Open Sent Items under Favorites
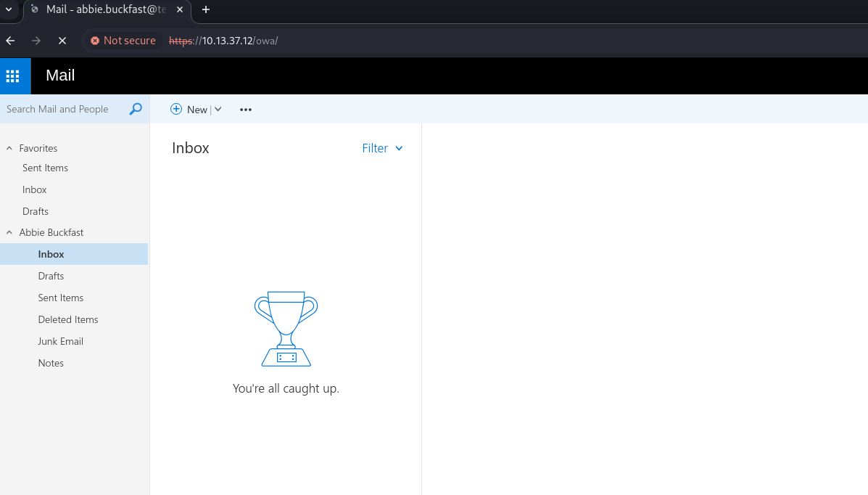Viewport: 868px width, 495px height. click(45, 168)
